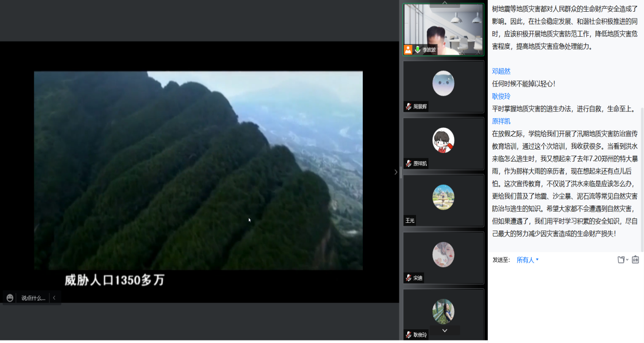Click the green microphone icon beside 李波波

click(x=417, y=49)
